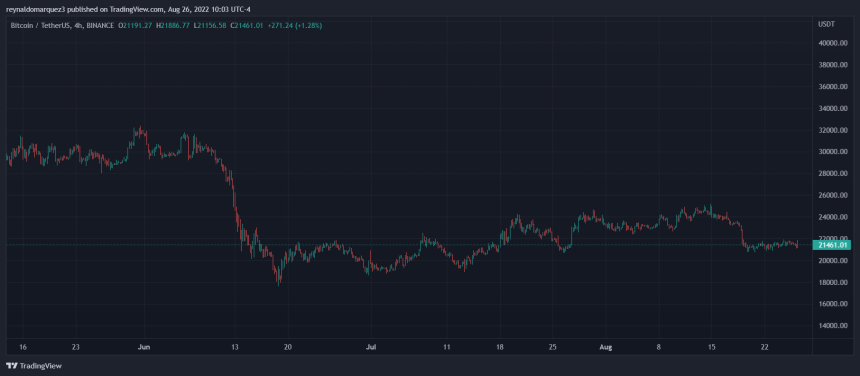This screenshot has height=376, width=860.
Task: Click the change value +271.24 (+1.28%)
Action: tap(296, 25)
